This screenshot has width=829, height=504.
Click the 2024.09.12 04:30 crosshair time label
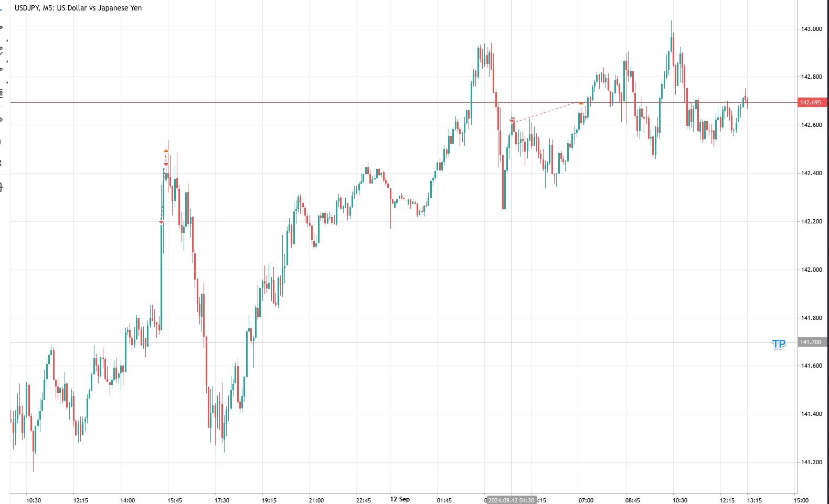(511, 500)
